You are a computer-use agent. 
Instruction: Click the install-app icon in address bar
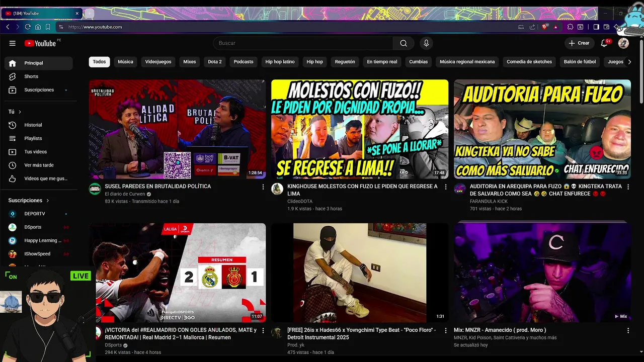521,27
